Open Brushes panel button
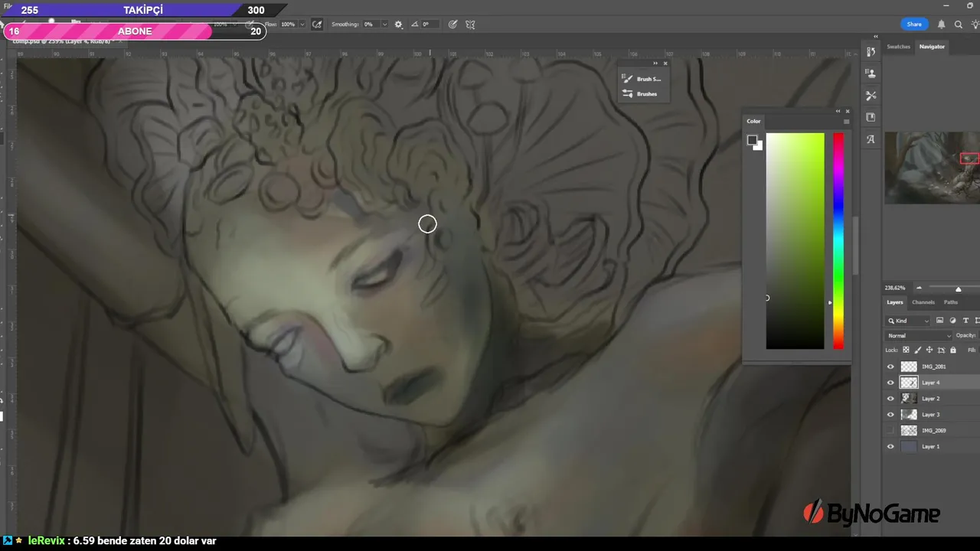This screenshot has height=551, width=980. (x=640, y=94)
